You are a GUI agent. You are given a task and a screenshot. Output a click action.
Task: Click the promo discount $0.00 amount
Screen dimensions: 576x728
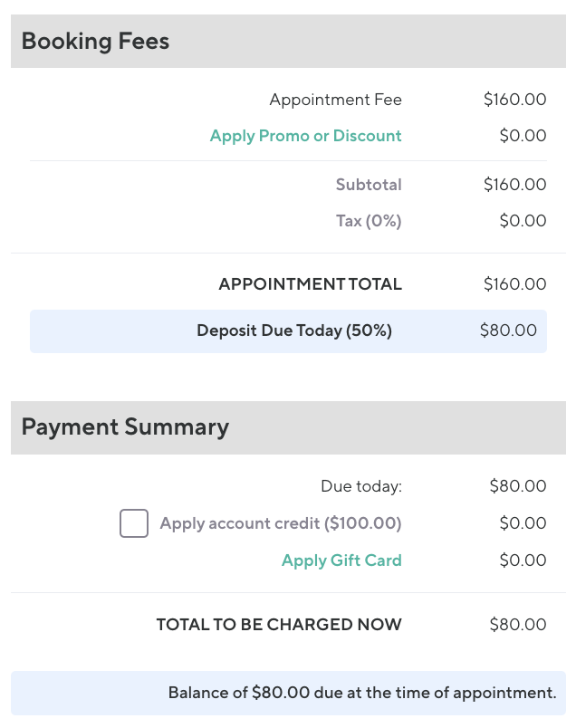523,136
